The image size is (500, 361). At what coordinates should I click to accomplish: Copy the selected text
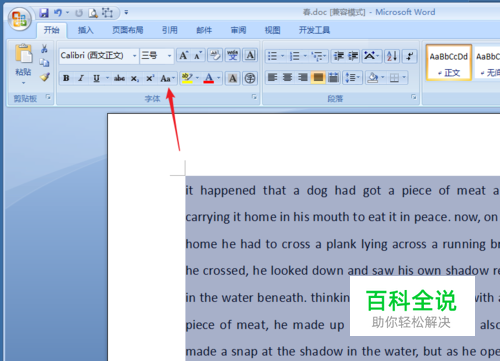tap(44, 63)
